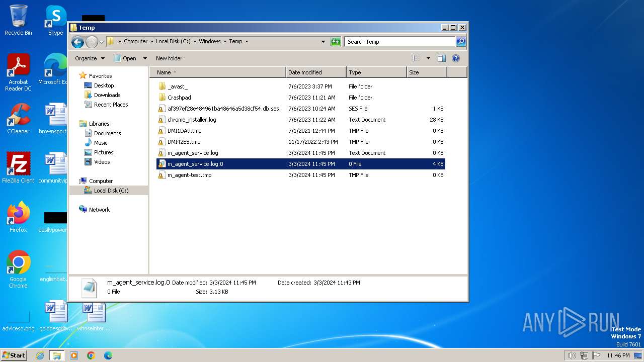Open the Pictures library
644x362 pixels.
(104, 152)
